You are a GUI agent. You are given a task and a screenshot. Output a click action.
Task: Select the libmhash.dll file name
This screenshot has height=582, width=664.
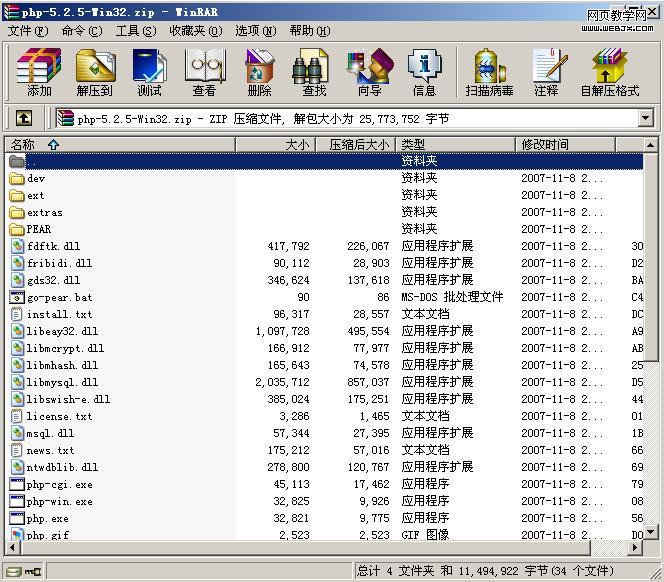62,365
